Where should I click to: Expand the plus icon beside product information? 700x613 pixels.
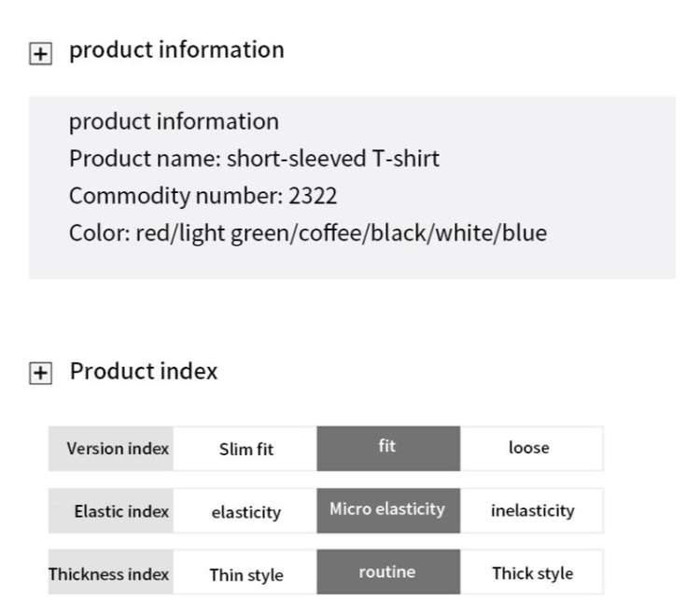pos(40,54)
